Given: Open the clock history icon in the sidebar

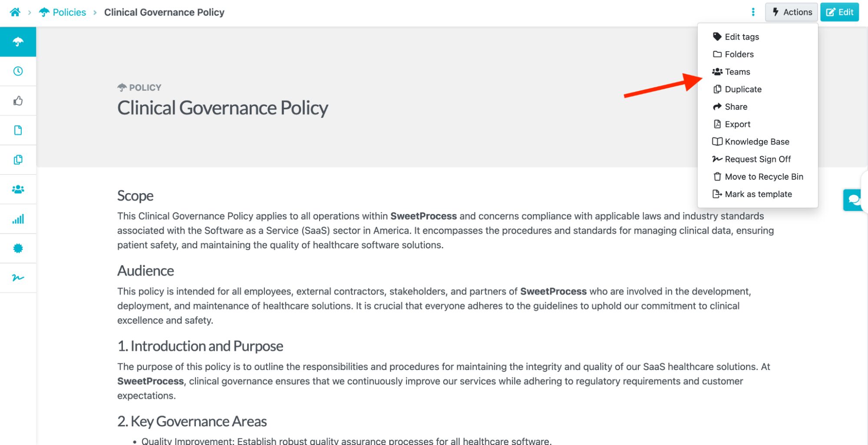Looking at the screenshot, I should click(18, 71).
